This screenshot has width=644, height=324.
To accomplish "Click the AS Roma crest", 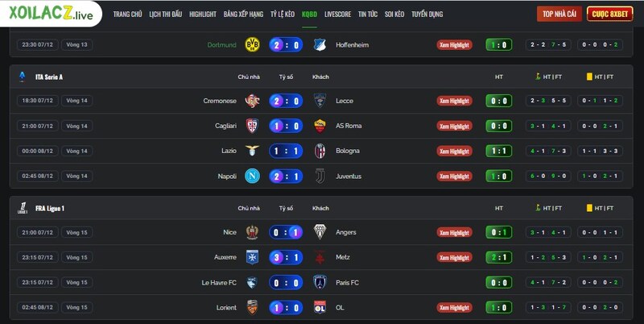I will (x=320, y=126).
